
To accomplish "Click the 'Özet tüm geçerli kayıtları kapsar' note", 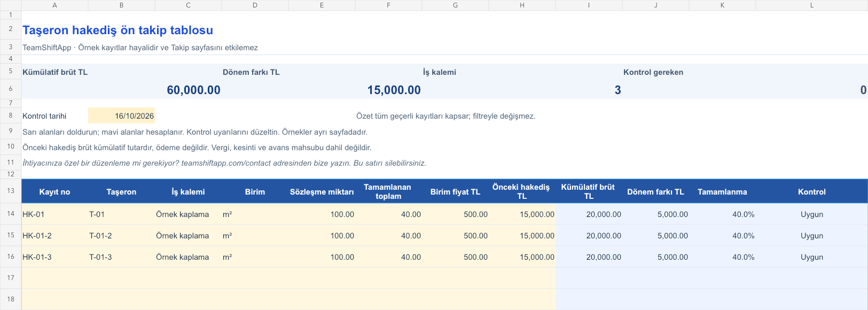I will 445,116.
